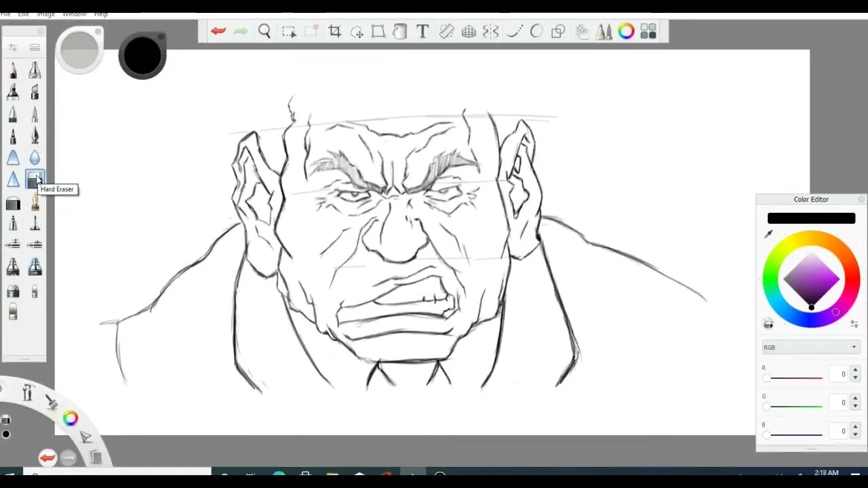
Task: Click the transparent color icon under wheel
Action: [768, 324]
